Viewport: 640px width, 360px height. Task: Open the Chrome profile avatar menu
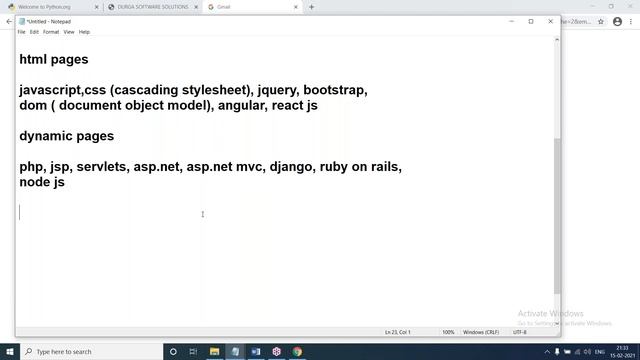point(617,22)
